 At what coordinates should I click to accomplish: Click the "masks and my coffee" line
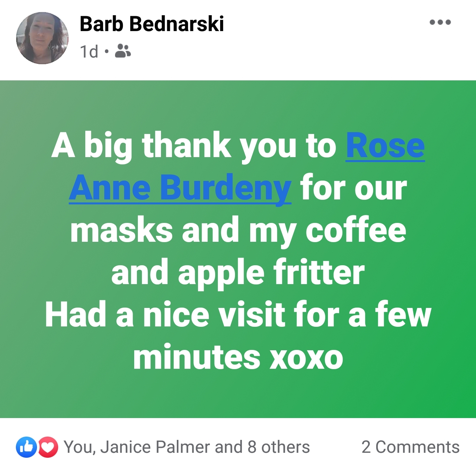pos(238,231)
